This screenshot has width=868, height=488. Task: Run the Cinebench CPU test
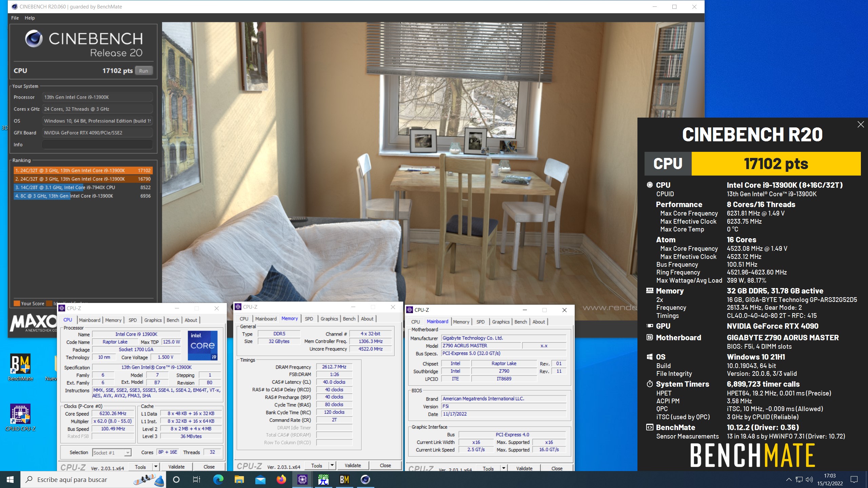pos(144,70)
